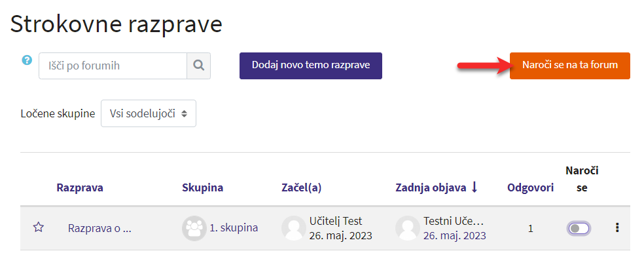Sort by Skupina column header
Viewport: 644px width, 253px height.
click(x=202, y=188)
